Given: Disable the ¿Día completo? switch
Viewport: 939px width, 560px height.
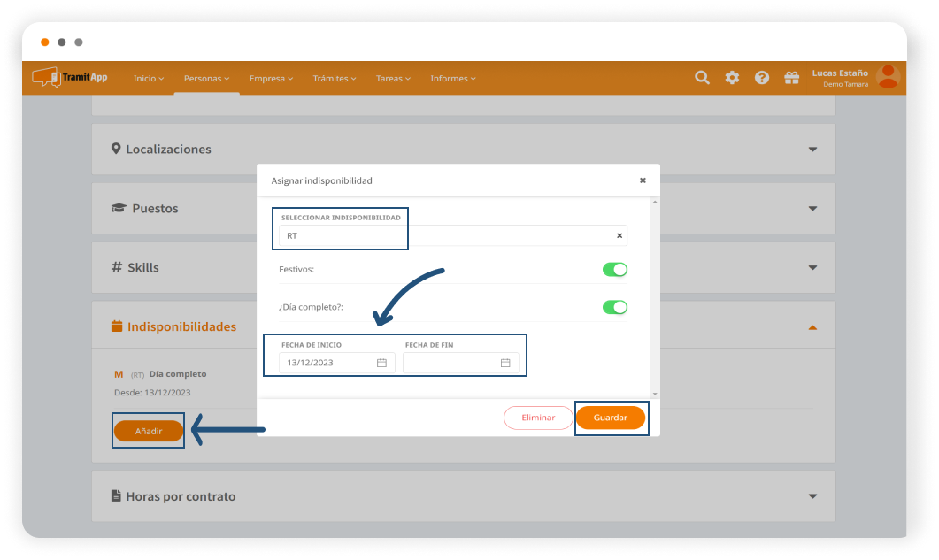Looking at the screenshot, I should [x=614, y=307].
